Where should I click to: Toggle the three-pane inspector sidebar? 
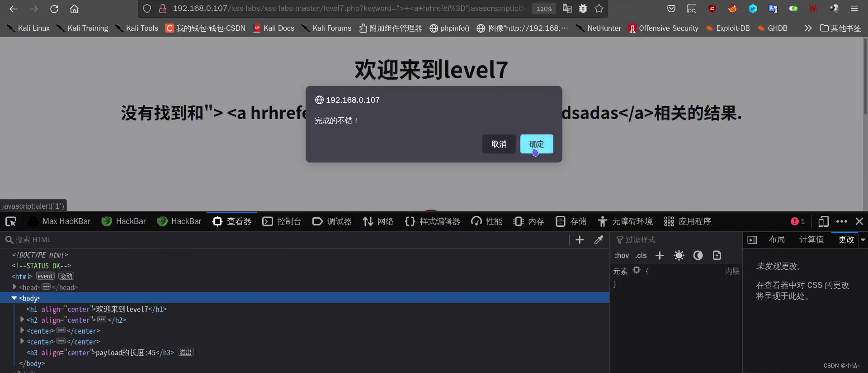point(752,239)
